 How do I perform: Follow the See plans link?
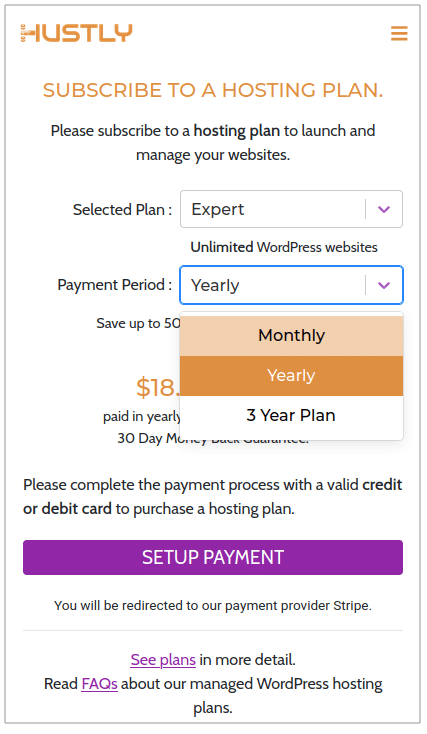[x=163, y=660]
